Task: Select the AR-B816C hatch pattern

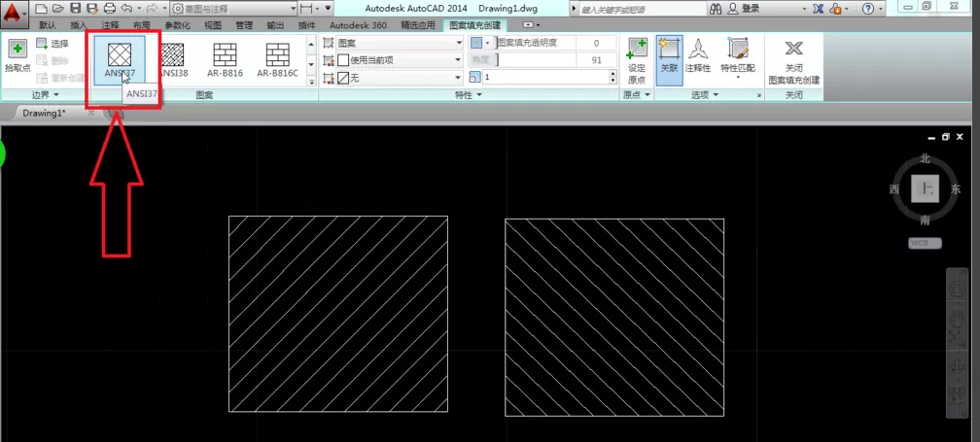Action: pos(277,60)
